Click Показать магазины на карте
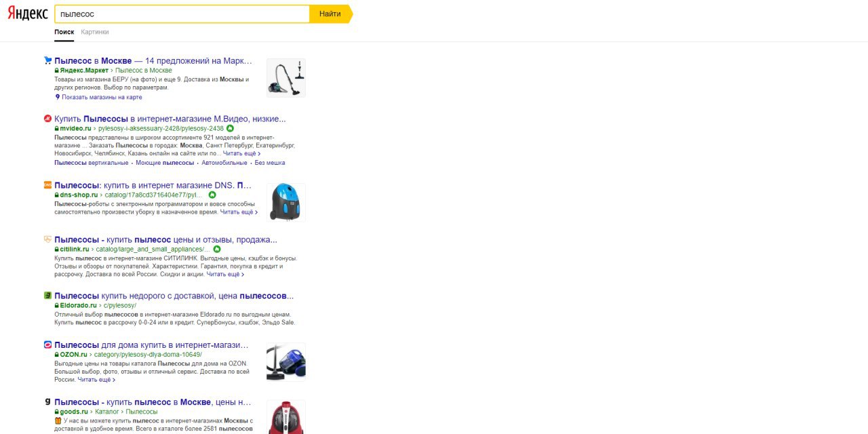The height and width of the screenshot is (434, 868). pyautogui.click(x=102, y=97)
